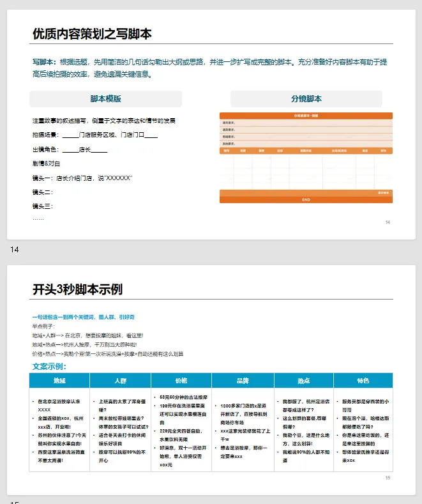
Task: Select the '脚本模版' header box
Action: point(106,98)
